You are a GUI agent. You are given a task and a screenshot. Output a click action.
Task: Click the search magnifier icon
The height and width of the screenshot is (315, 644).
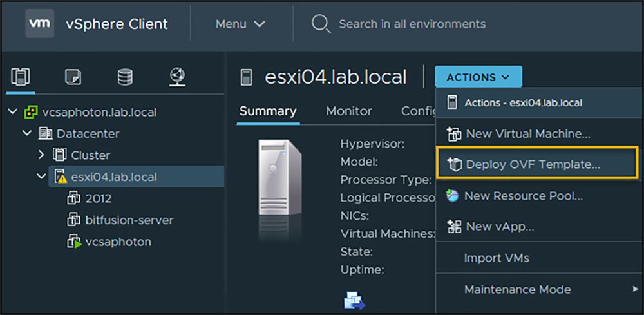pyautogui.click(x=320, y=24)
